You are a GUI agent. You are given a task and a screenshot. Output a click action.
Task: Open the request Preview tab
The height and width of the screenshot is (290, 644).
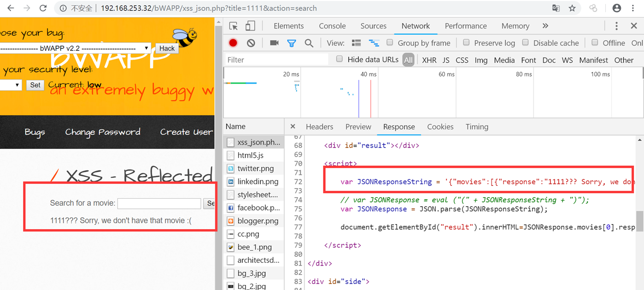click(x=358, y=127)
